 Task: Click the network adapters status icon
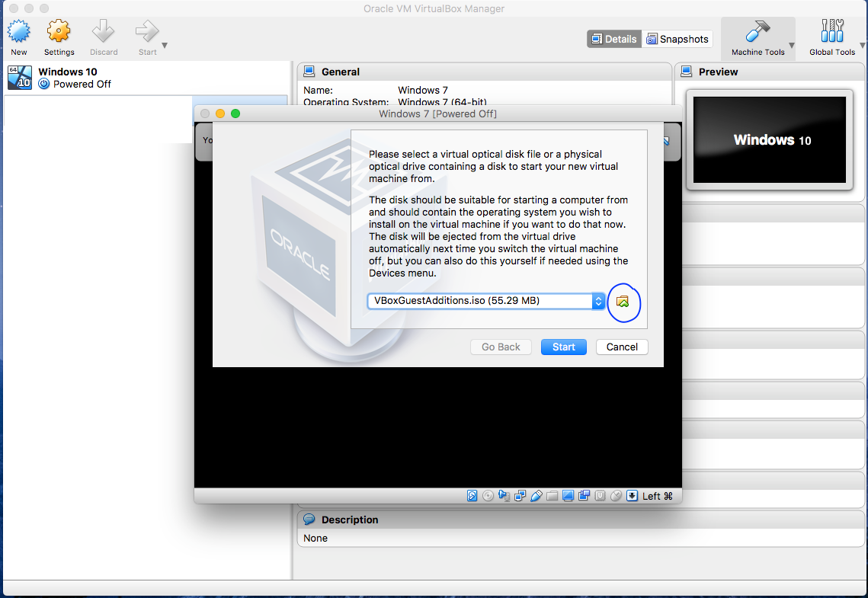pyautogui.click(x=520, y=496)
